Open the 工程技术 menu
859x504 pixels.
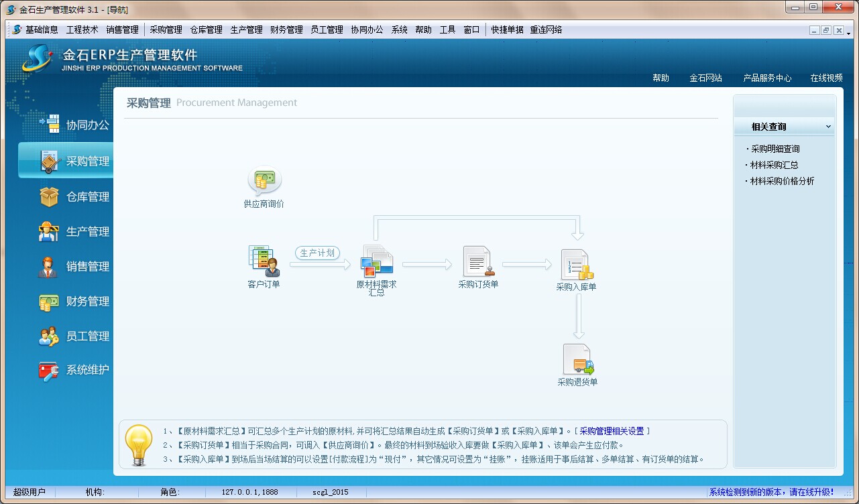click(x=82, y=29)
